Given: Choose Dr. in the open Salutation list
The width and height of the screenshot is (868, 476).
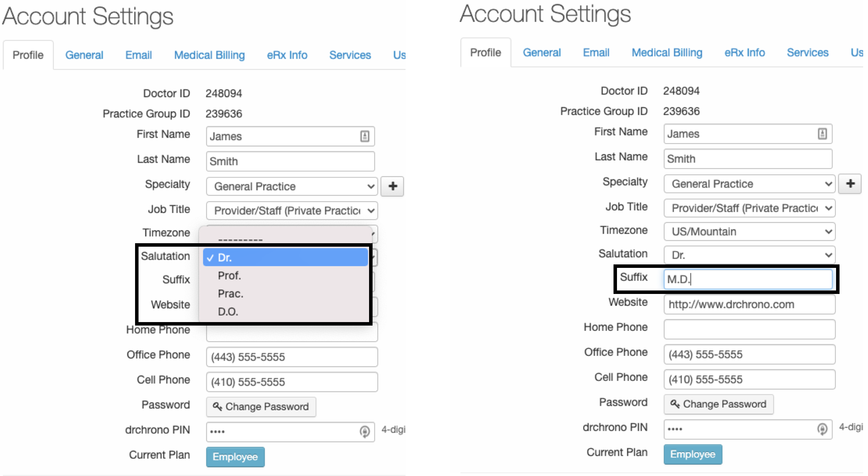Looking at the screenshot, I should pos(285,257).
